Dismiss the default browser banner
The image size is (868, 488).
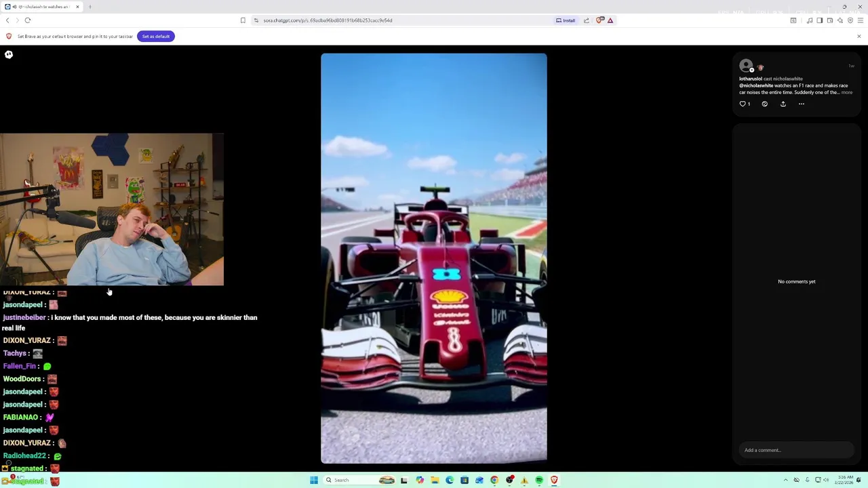(859, 36)
